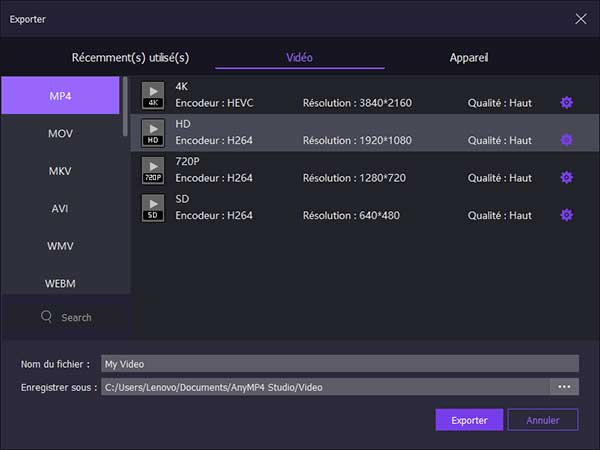The image size is (600, 450).
Task: Click the 4K format icon
Action: (x=152, y=96)
